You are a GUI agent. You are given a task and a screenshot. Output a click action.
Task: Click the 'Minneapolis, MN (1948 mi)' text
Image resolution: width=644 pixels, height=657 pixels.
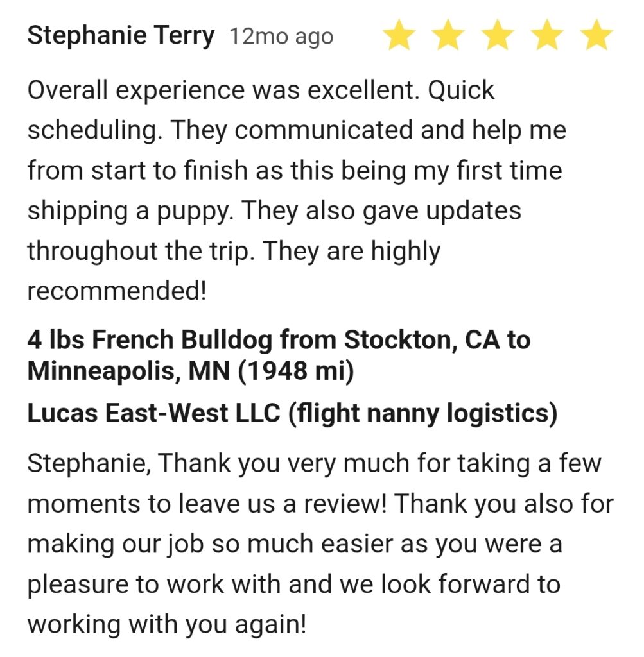coord(191,370)
